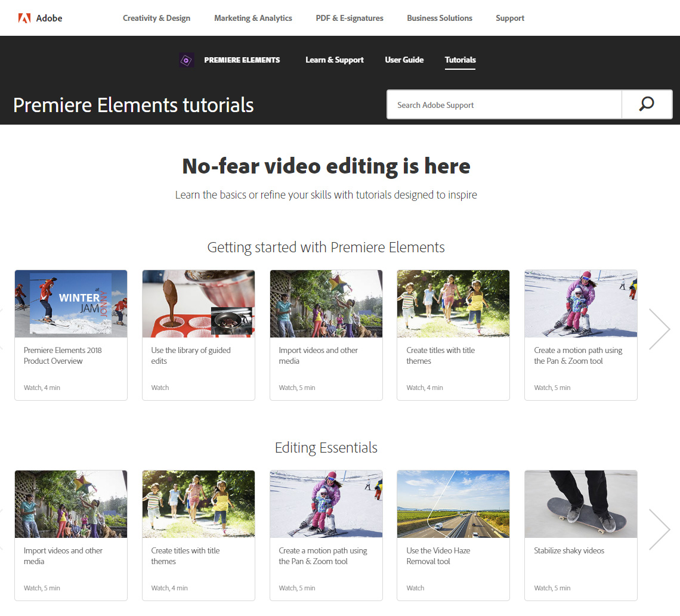680x616 pixels.
Task: Click the PREMIERE ELEMENTS product name link
Action: tap(242, 60)
